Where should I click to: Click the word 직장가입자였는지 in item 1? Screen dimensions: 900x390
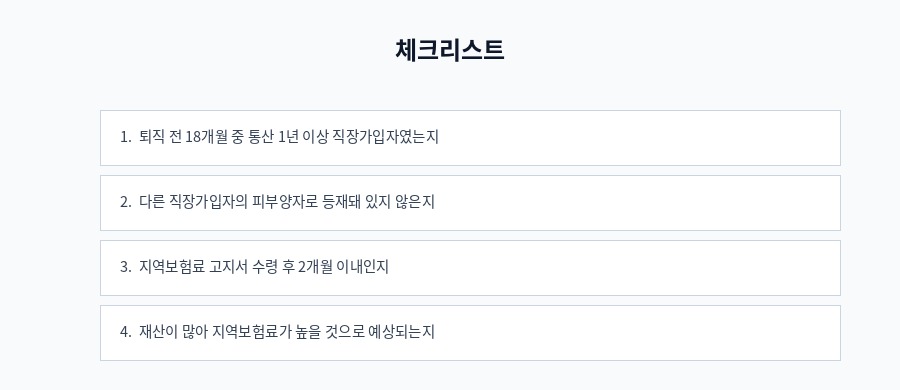pyautogui.click(x=386, y=137)
